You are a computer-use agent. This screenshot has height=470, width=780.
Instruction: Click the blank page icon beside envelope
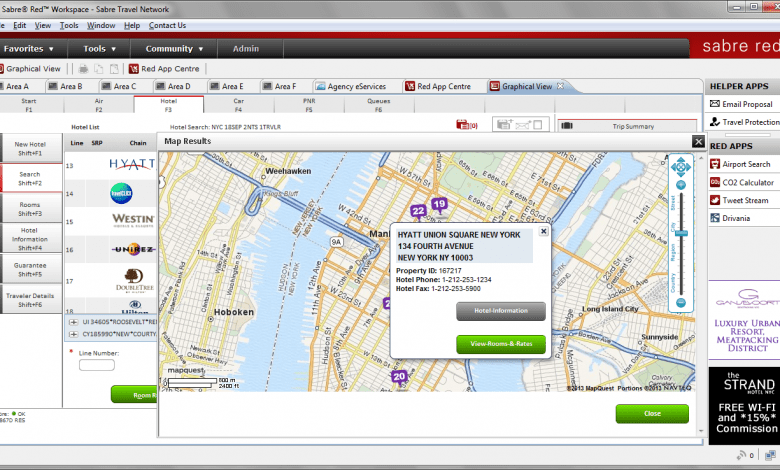538,124
